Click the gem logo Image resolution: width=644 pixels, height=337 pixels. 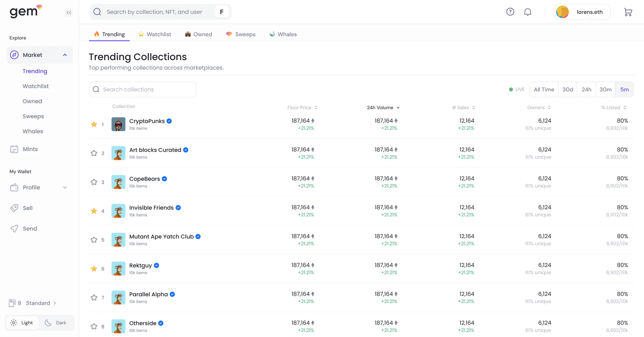point(26,11)
